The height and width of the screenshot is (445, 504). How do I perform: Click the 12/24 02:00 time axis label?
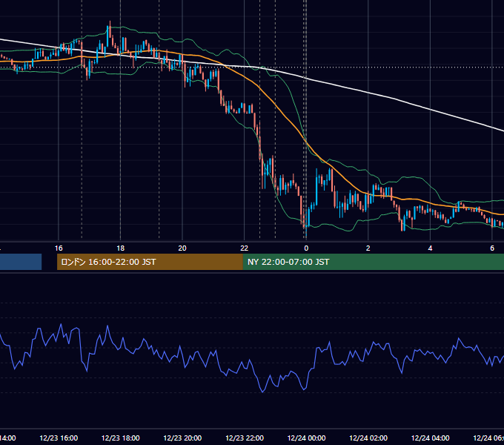point(368,438)
